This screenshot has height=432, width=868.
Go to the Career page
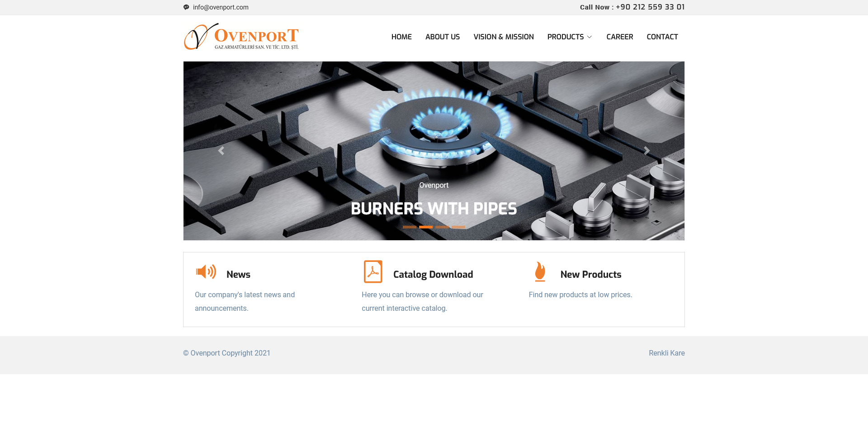coord(619,37)
